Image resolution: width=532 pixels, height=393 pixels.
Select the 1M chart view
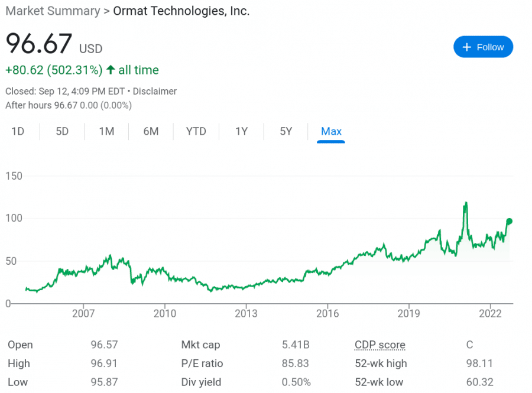click(x=106, y=131)
